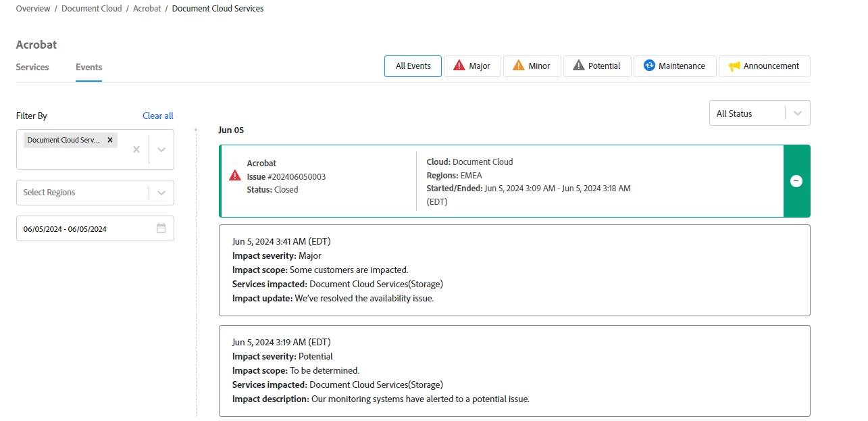Click the Filter By label
This screenshot has height=421, width=868.
[x=32, y=116]
